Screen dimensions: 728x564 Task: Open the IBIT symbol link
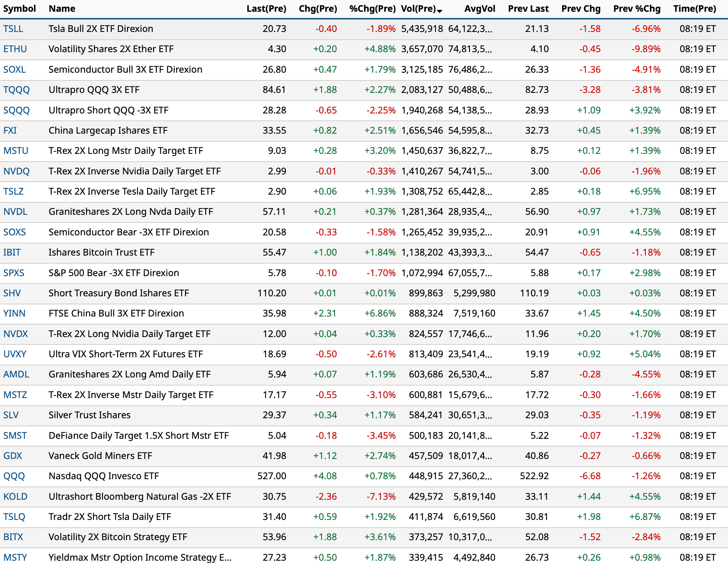click(x=12, y=253)
